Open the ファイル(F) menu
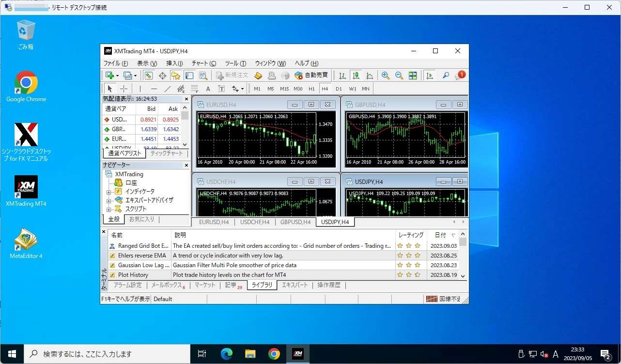The image size is (621, 364). pyautogui.click(x=116, y=63)
